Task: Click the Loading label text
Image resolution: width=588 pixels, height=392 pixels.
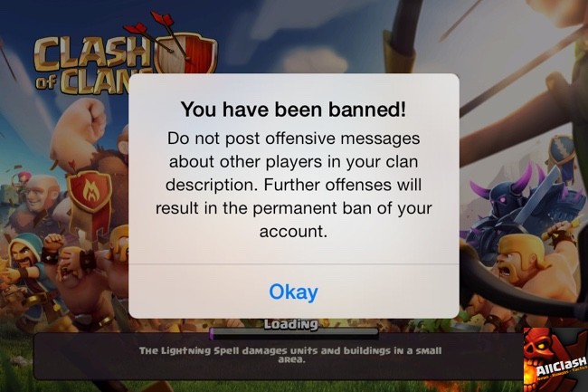Action: coord(291,324)
